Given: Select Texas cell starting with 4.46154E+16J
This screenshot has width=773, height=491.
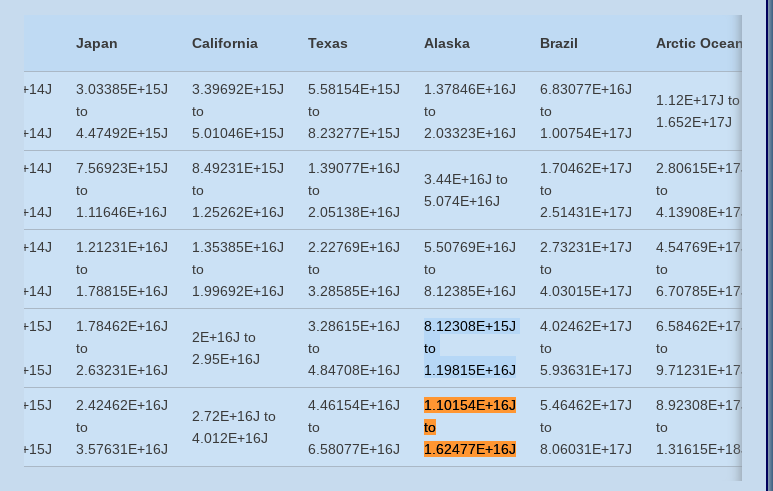Looking at the screenshot, I should click(x=354, y=427).
